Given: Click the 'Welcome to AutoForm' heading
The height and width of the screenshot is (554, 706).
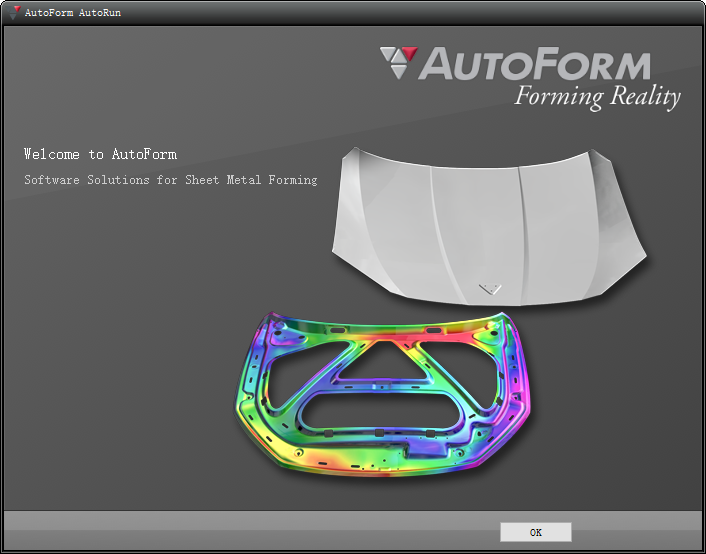Looking at the screenshot, I should coord(100,154).
